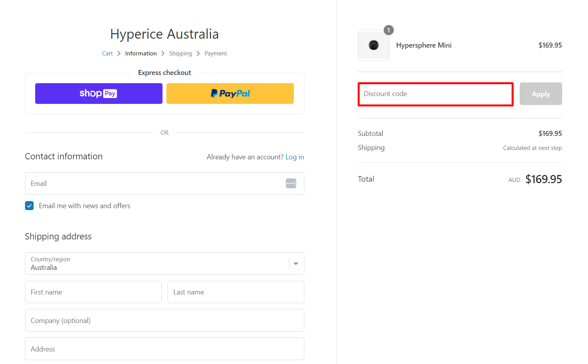Image resolution: width=588 pixels, height=364 pixels.
Task: Click the quantity badge on the product image
Action: [x=388, y=30]
